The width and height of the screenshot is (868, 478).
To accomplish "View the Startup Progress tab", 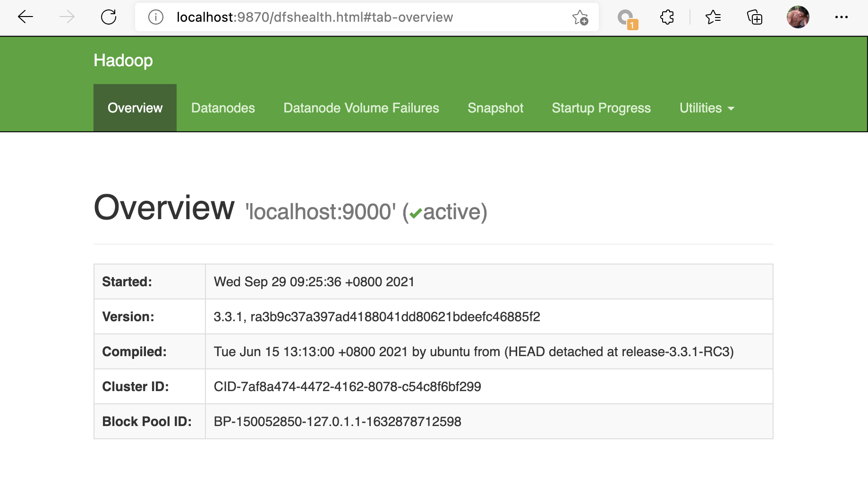I will click(x=601, y=108).
